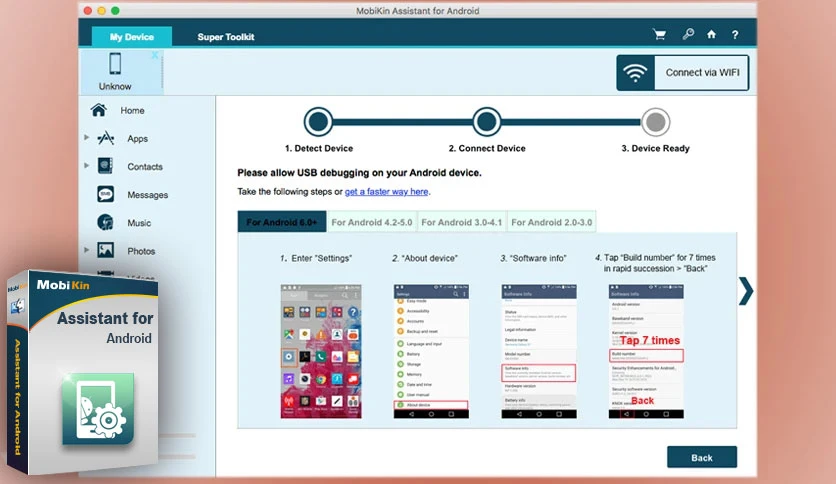Open the shopping cart icon
Screen dimensions: 836x484
coord(660,35)
